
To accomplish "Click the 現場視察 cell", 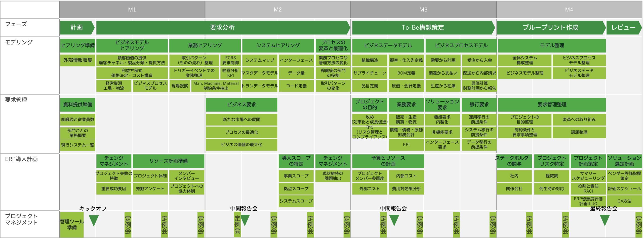I will (x=180, y=86).
